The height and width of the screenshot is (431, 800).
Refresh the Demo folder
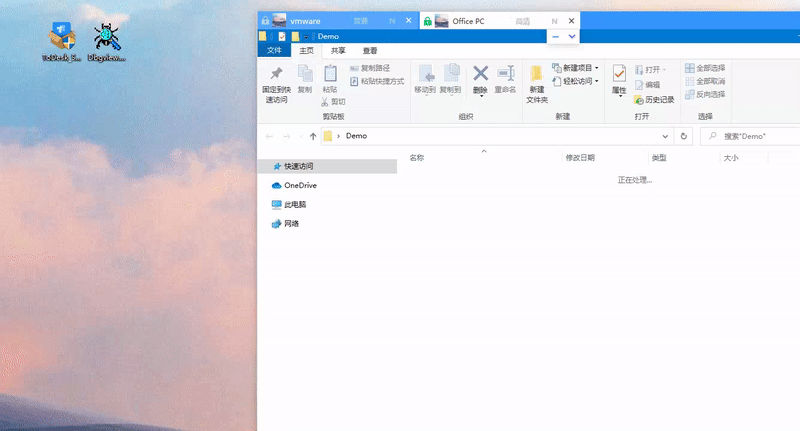[x=684, y=136]
